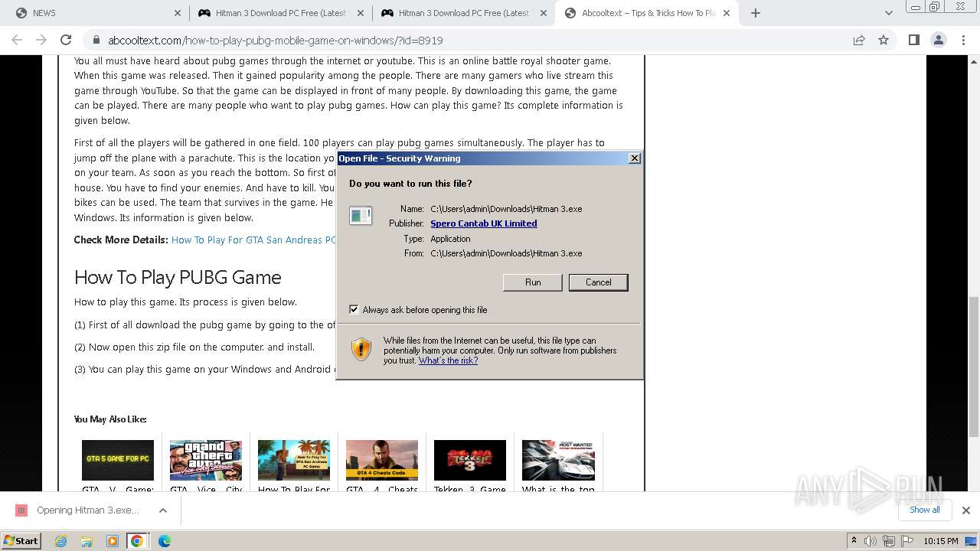Toggle the browser side panel
This screenshot has width=980, height=551.
(x=913, y=40)
